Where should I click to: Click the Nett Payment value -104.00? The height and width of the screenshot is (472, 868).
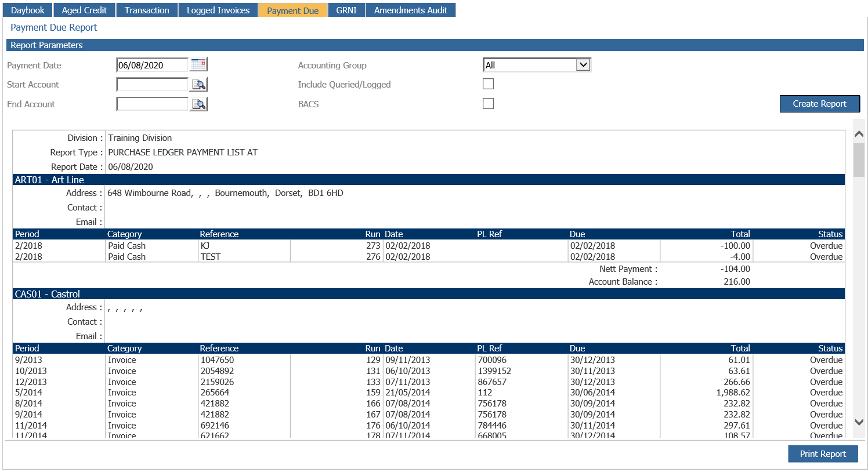(735, 269)
